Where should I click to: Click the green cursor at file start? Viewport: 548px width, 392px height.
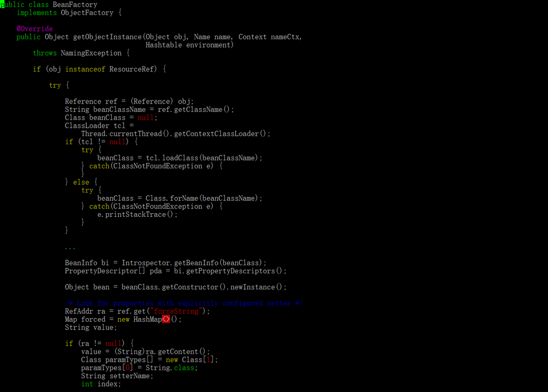2,5
